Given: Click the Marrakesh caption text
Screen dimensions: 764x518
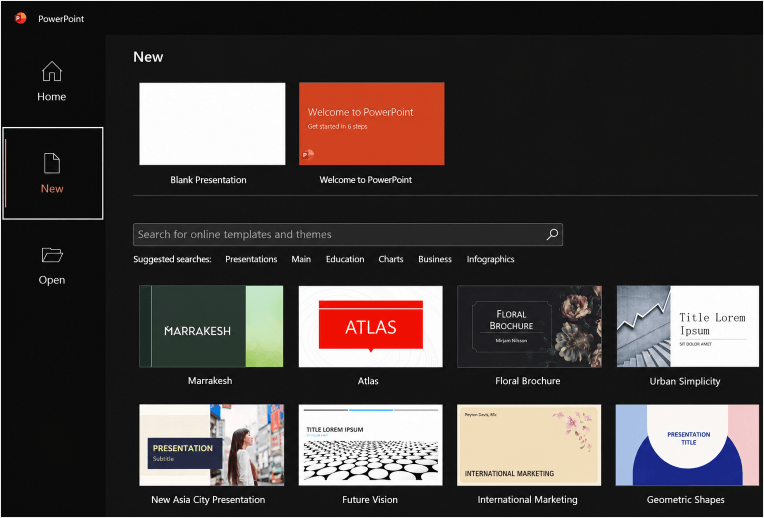Looking at the screenshot, I should 210,381.
